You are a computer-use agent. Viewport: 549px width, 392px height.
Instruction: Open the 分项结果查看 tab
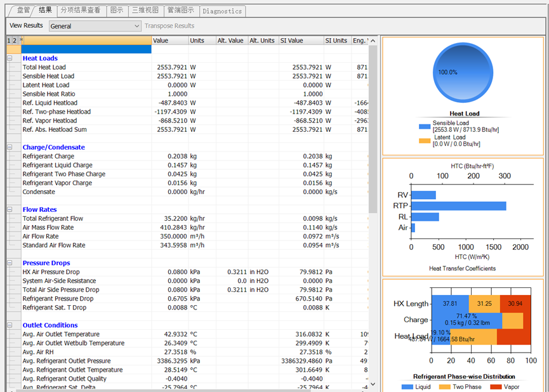81,10
